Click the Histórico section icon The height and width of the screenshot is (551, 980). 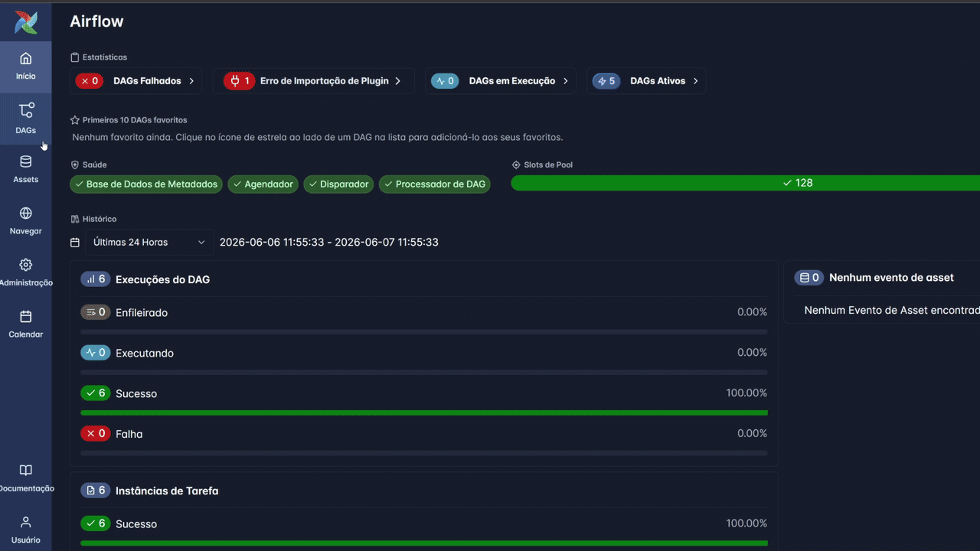click(75, 219)
